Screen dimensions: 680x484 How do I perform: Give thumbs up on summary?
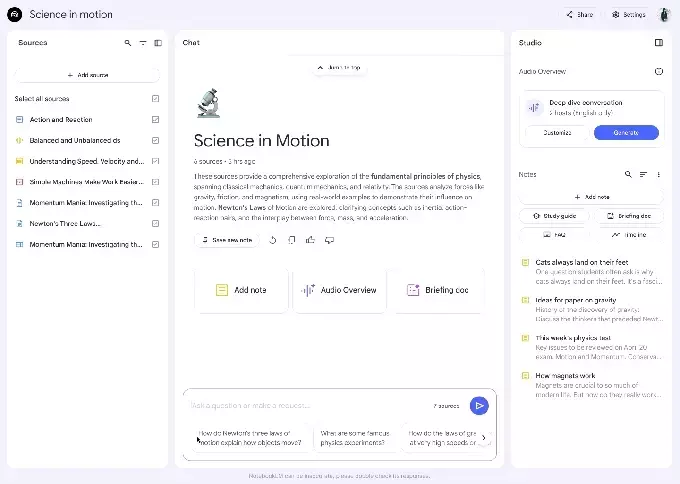pyautogui.click(x=310, y=240)
